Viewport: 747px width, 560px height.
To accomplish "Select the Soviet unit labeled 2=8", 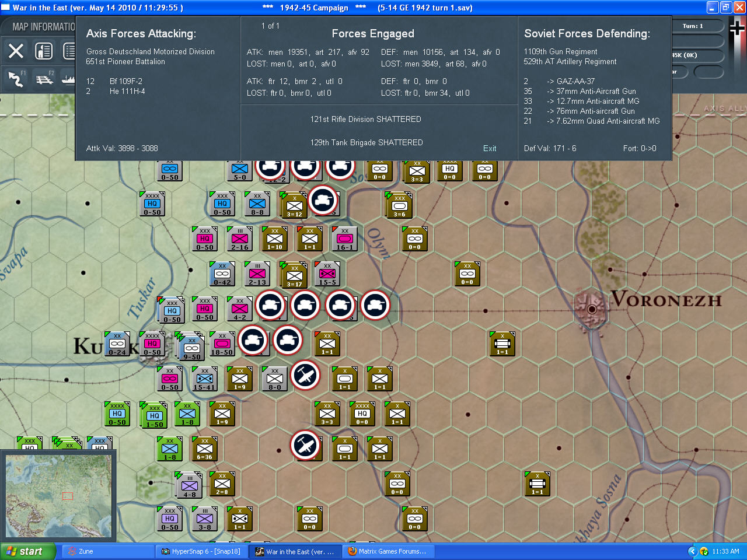I will tap(222, 484).
